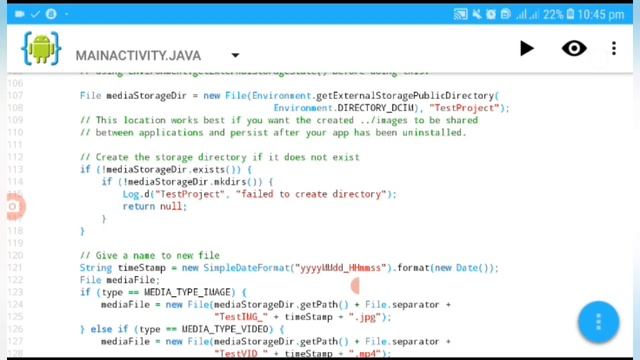Toggle view mode with the eye icon

[x=574, y=48]
